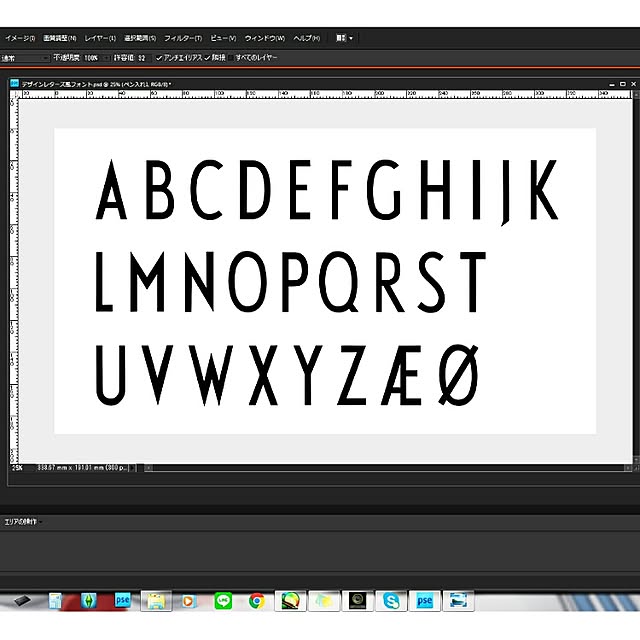
Task: Click the ruler origin corner box
Action: click(x=14, y=94)
